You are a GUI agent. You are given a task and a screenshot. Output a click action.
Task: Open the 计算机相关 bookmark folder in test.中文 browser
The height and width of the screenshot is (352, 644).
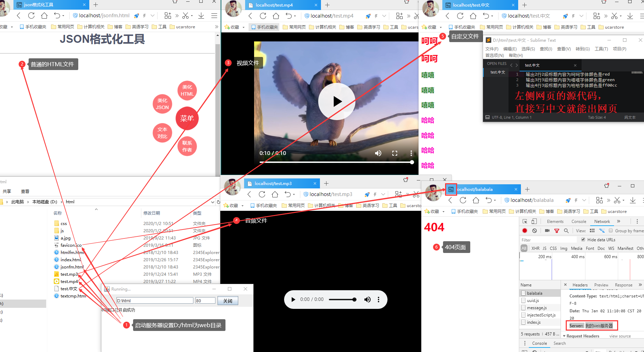[520, 27]
